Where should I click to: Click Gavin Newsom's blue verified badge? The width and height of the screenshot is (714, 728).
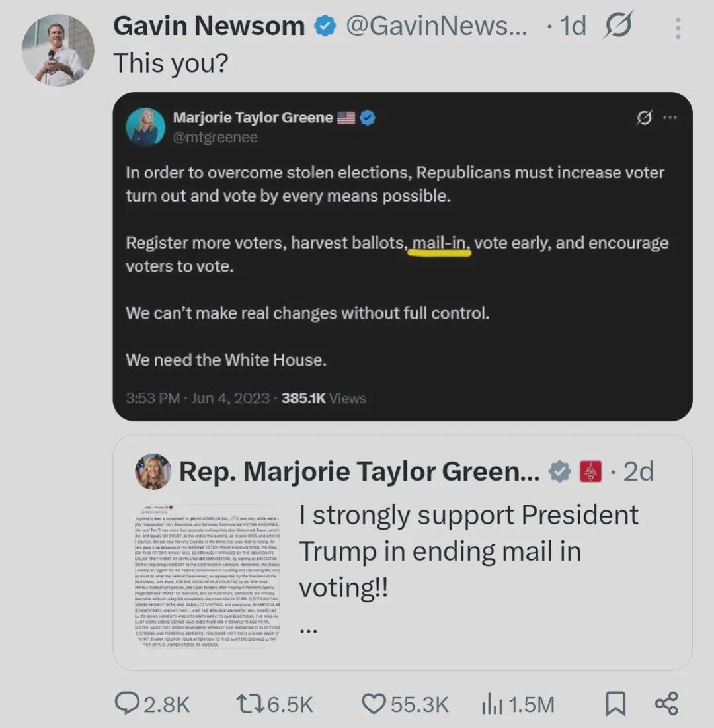[x=325, y=26]
